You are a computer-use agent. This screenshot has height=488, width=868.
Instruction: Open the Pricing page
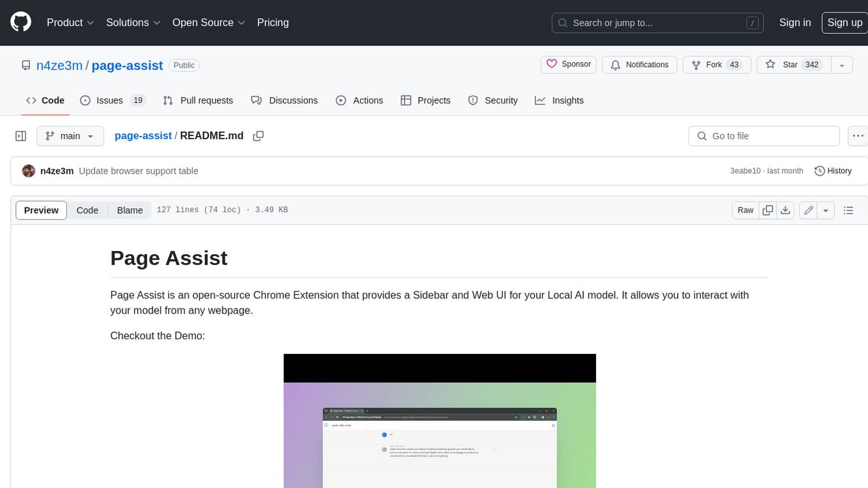(273, 22)
